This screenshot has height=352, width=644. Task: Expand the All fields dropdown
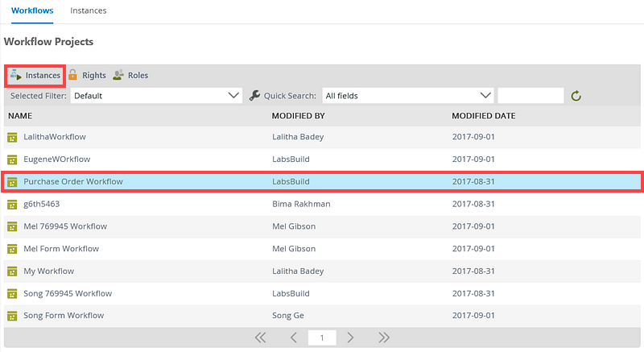(x=407, y=96)
